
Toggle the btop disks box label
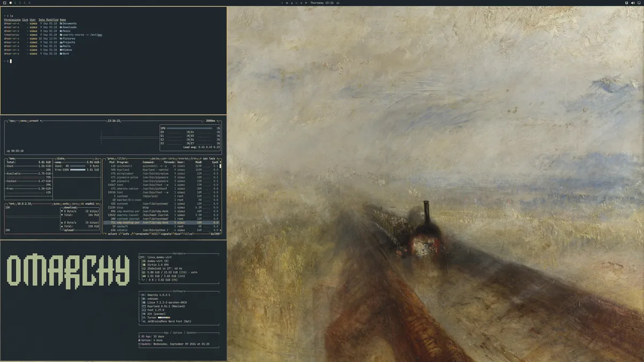(x=60, y=159)
